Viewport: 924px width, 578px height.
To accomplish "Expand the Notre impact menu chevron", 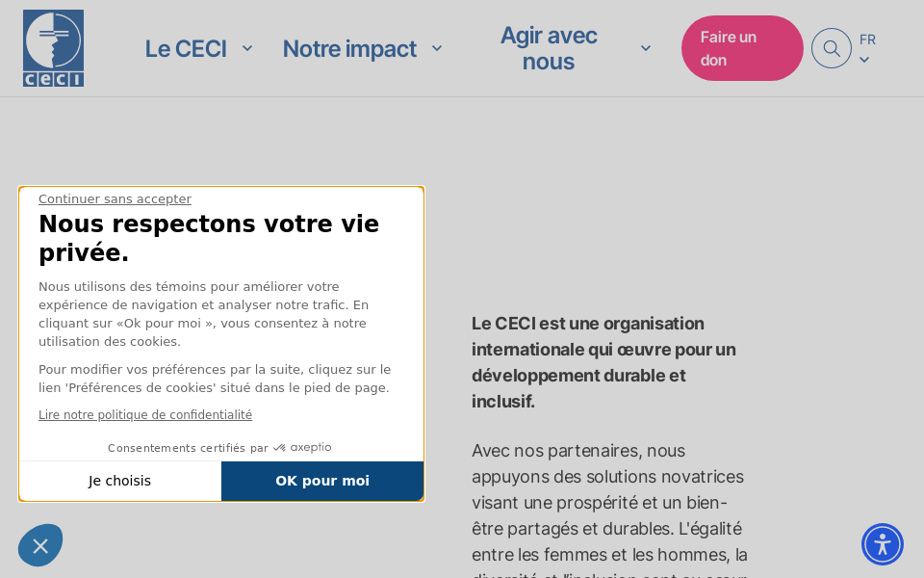I will click(437, 47).
